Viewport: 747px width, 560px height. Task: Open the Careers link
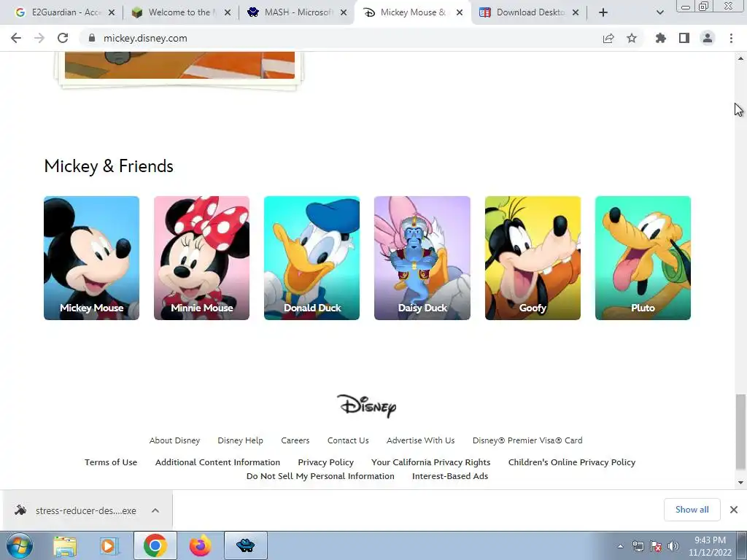coord(295,440)
